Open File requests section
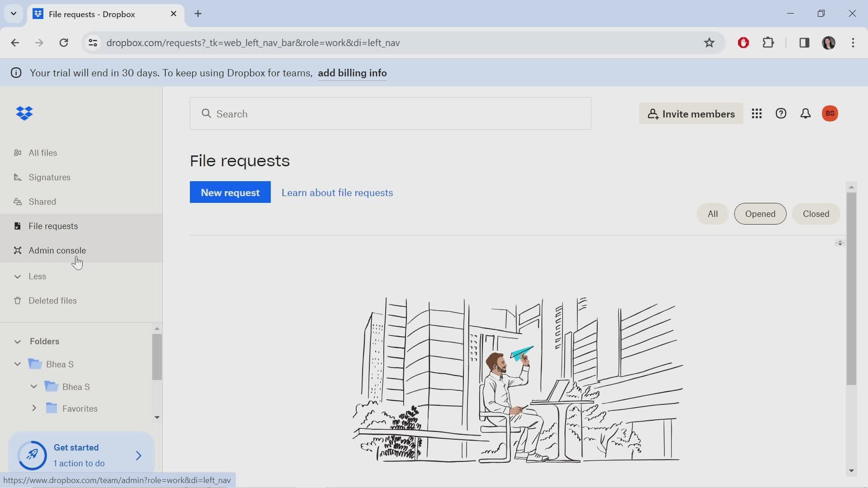The image size is (868, 488). [53, 226]
